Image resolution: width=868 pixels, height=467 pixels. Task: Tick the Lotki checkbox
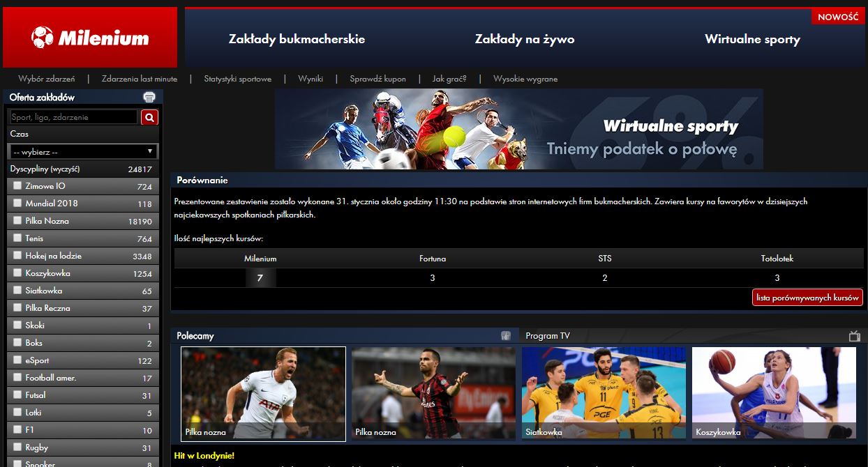pos(17,413)
